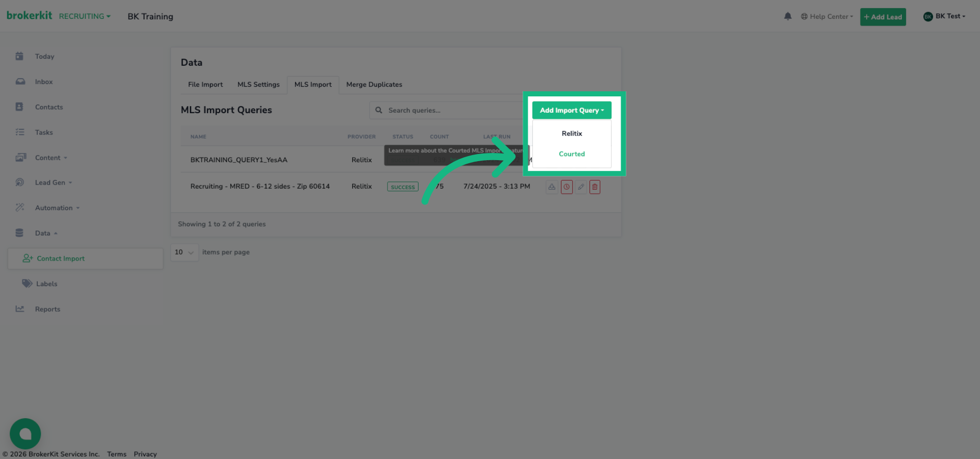This screenshot has width=980, height=459.
Task: Click the 7/24/2025 - 3:13 PM last run
Action: click(x=497, y=186)
